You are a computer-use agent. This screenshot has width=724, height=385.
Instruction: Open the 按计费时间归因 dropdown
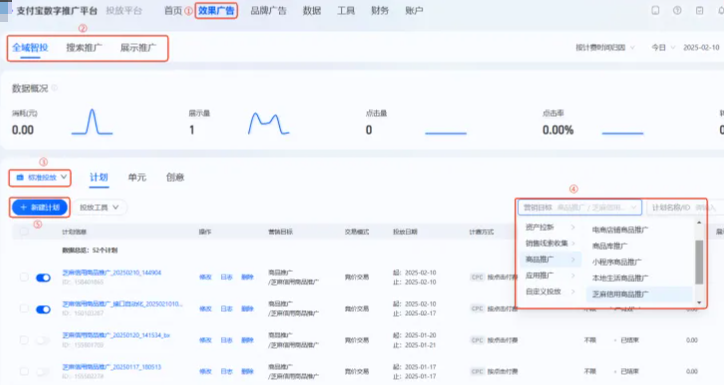tap(605, 48)
